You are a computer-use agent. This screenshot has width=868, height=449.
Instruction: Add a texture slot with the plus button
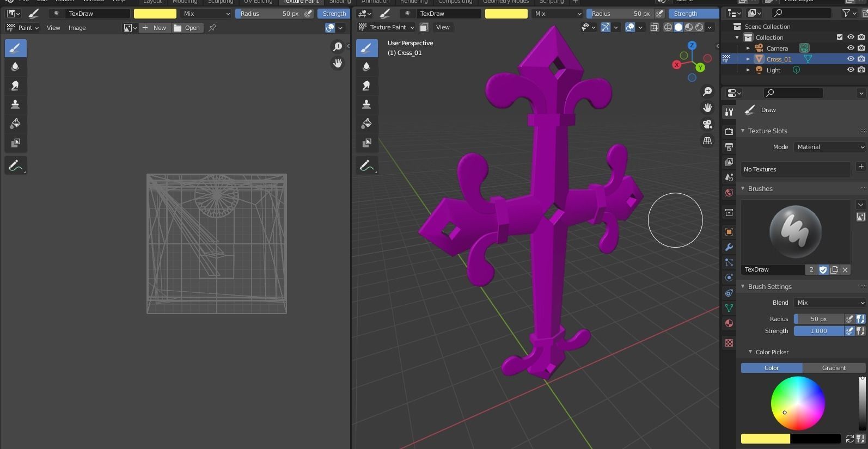[860, 167]
